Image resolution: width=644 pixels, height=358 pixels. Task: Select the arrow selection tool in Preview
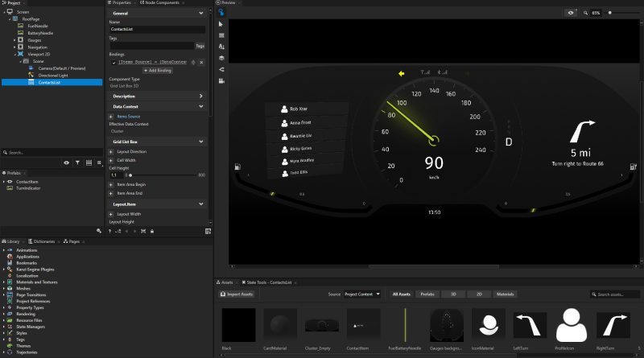pyautogui.click(x=221, y=25)
